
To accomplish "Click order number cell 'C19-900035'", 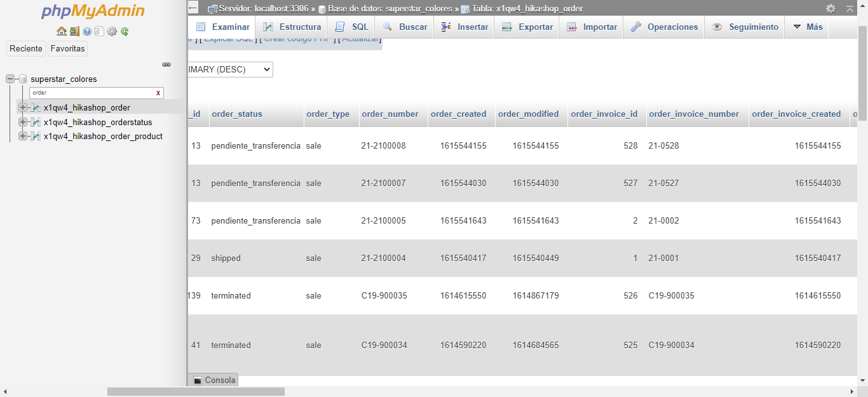I will [384, 295].
